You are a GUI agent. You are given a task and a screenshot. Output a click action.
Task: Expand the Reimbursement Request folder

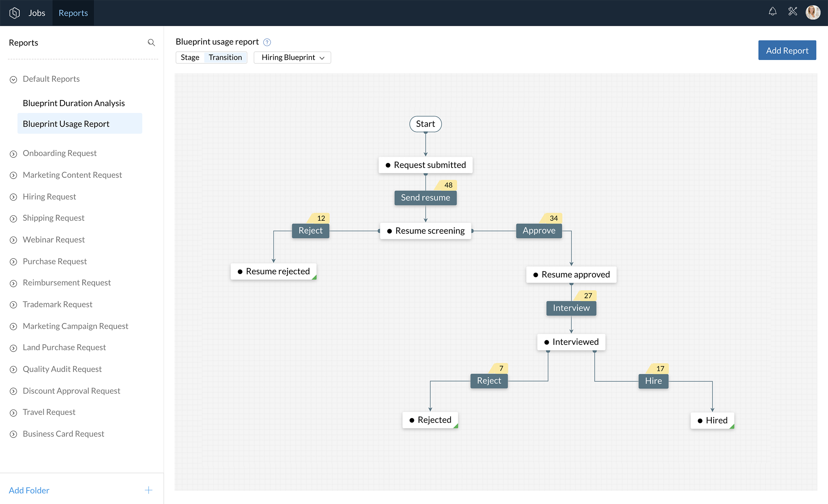13,283
